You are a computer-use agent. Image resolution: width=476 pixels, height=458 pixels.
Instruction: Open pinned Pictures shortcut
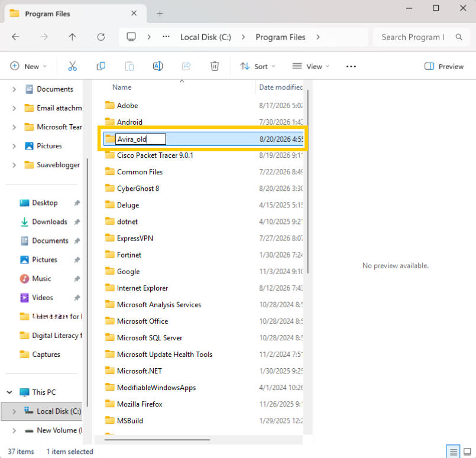coord(44,259)
